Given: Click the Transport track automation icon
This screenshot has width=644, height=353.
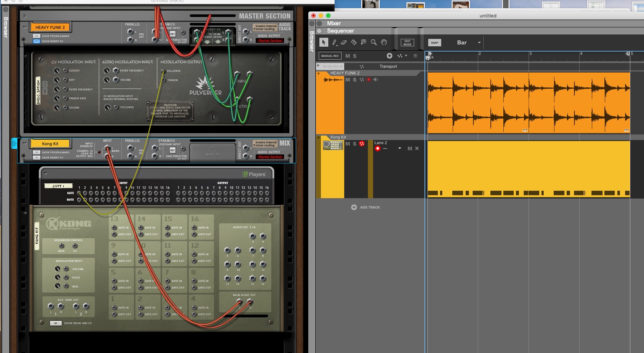Looking at the screenshot, I should tap(362, 67).
